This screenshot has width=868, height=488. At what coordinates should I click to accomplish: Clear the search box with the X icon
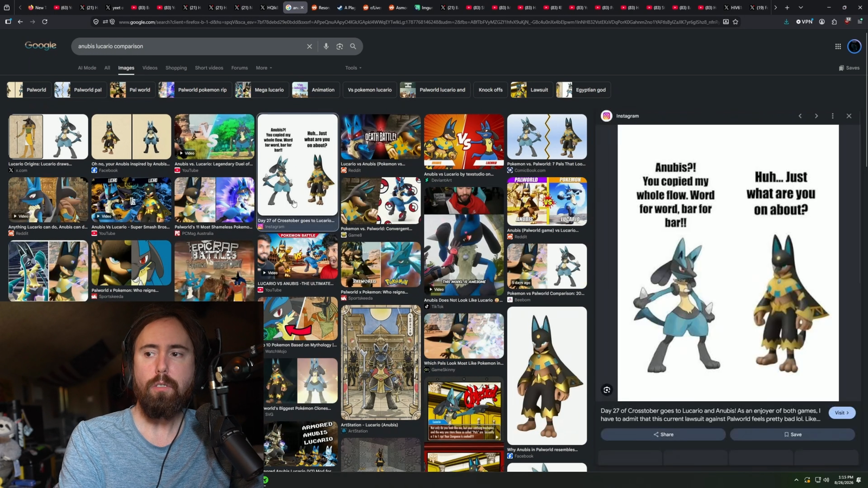tap(309, 46)
